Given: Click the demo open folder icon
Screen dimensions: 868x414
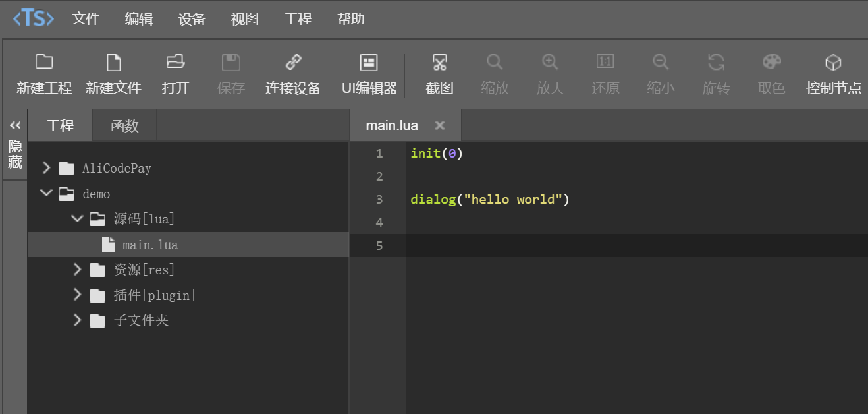Looking at the screenshot, I should (x=67, y=194).
